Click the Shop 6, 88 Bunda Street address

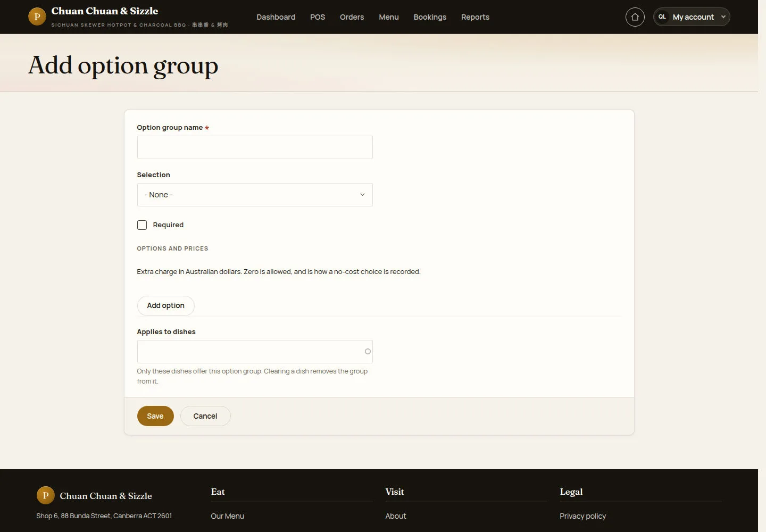click(104, 516)
